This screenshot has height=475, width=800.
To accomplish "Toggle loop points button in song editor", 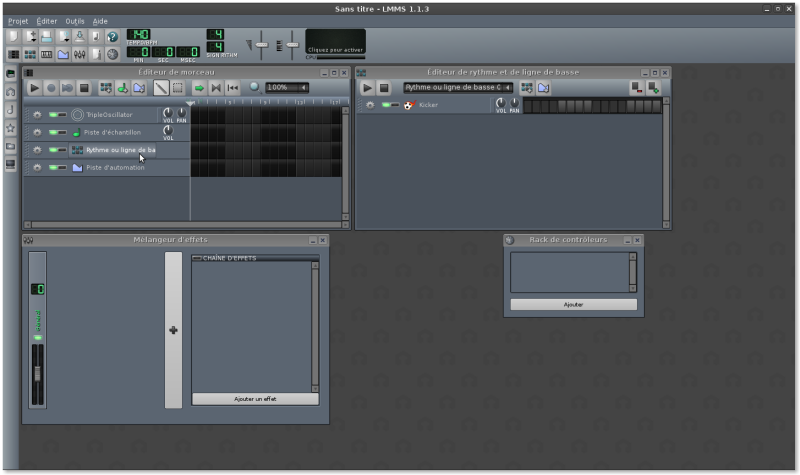I will [x=216, y=88].
